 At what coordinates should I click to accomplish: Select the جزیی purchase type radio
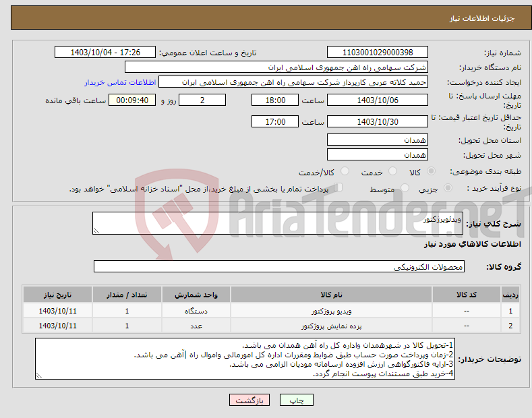(448, 188)
